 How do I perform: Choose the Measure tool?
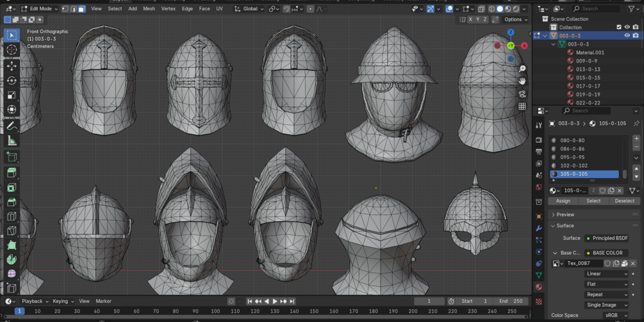click(x=12, y=141)
